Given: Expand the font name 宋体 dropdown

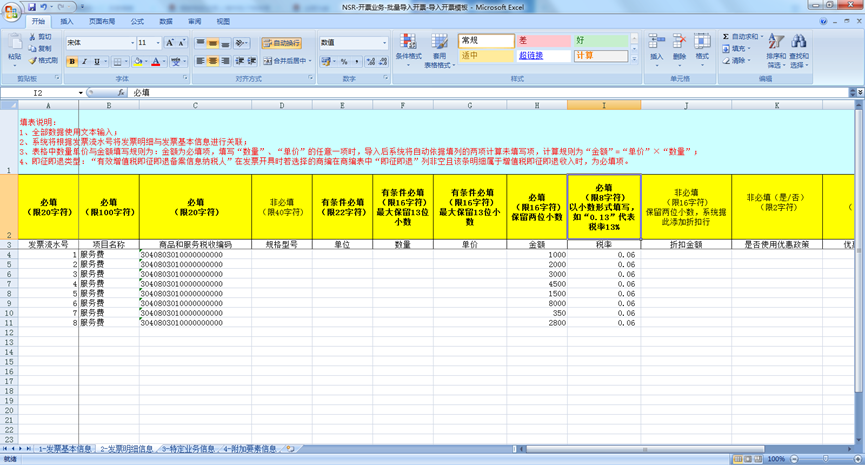Looking at the screenshot, I should coord(132,43).
